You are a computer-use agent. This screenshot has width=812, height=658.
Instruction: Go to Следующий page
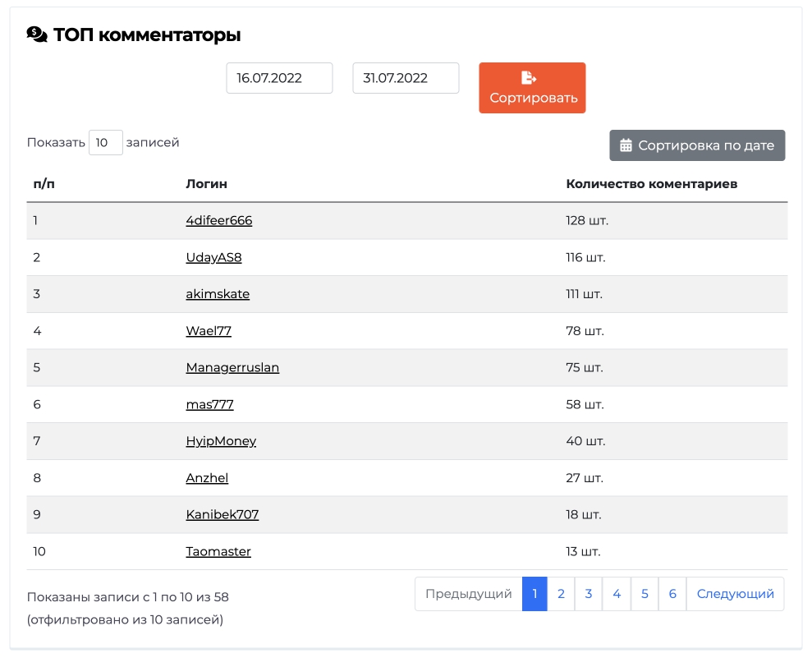click(736, 594)
